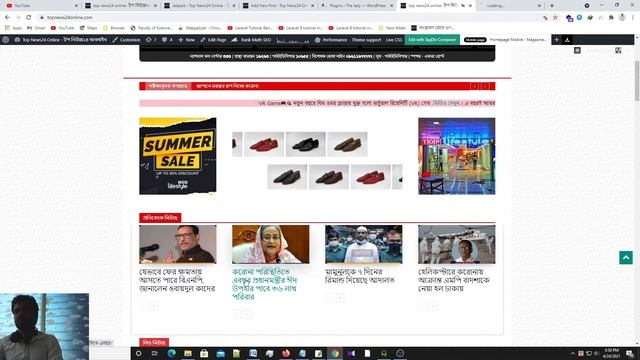Viewport: 640px width, 360px height.
Task: Click the black loafer in top row
Action: (306, 144)
